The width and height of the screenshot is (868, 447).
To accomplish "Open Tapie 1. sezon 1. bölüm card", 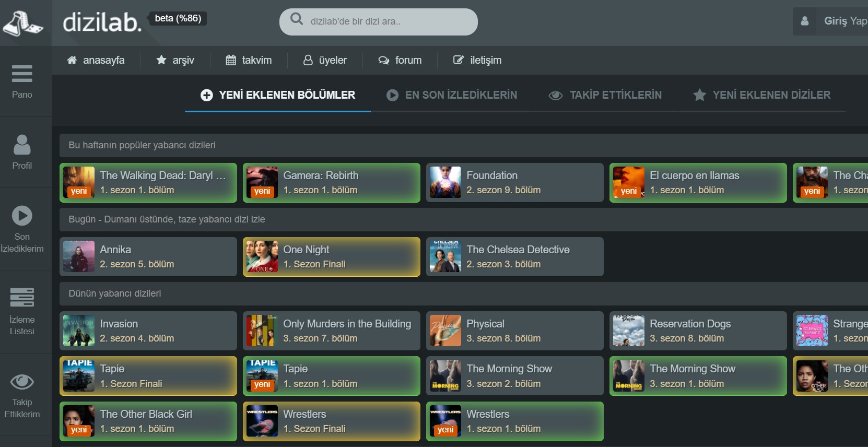I will [332, 376].
